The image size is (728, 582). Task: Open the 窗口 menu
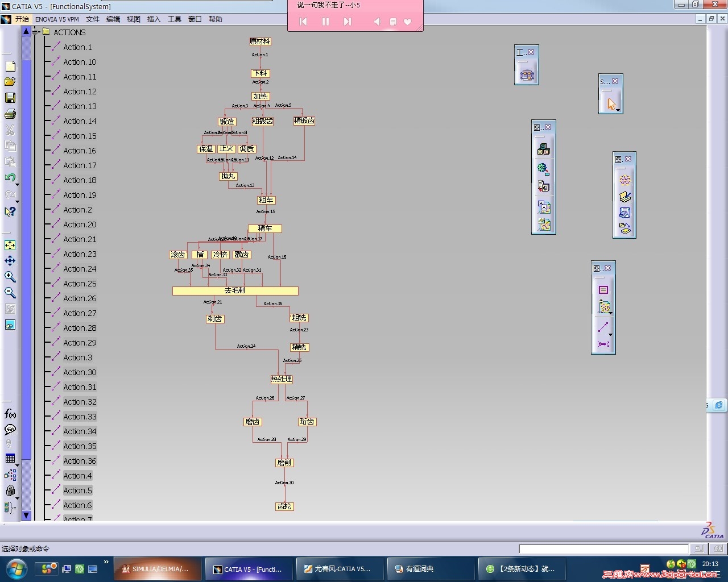pyautogui.click(x=195, y=19)
